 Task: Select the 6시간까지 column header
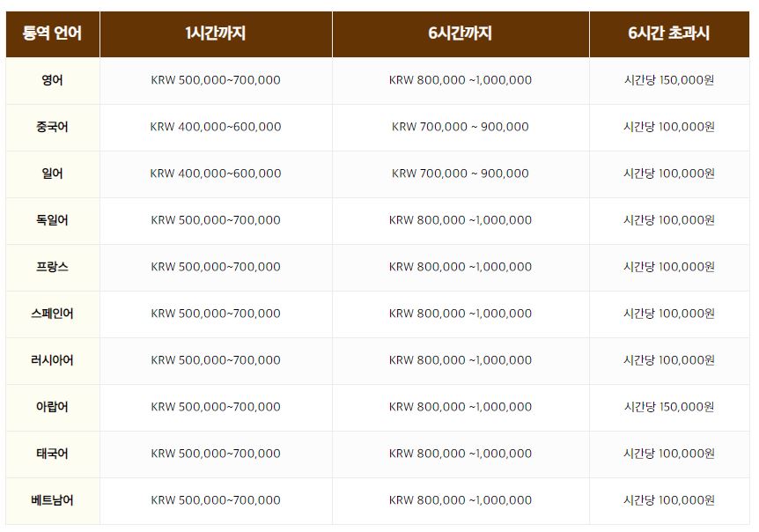point(461,33)
